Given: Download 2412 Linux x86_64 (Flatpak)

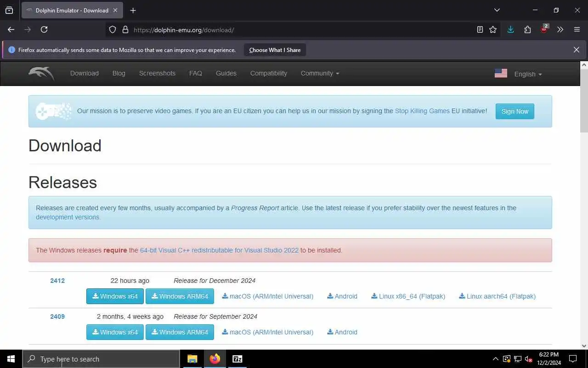Looking at the screenshot, I should 408,296.
